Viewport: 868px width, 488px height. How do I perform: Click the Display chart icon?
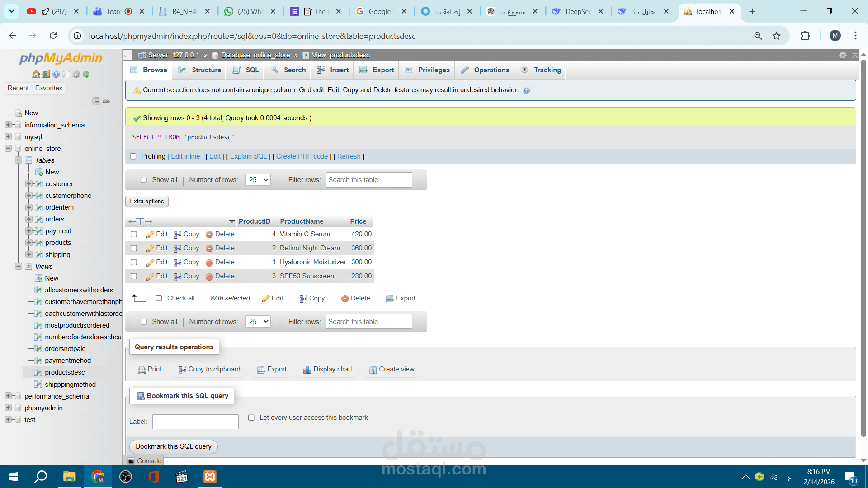307,370
